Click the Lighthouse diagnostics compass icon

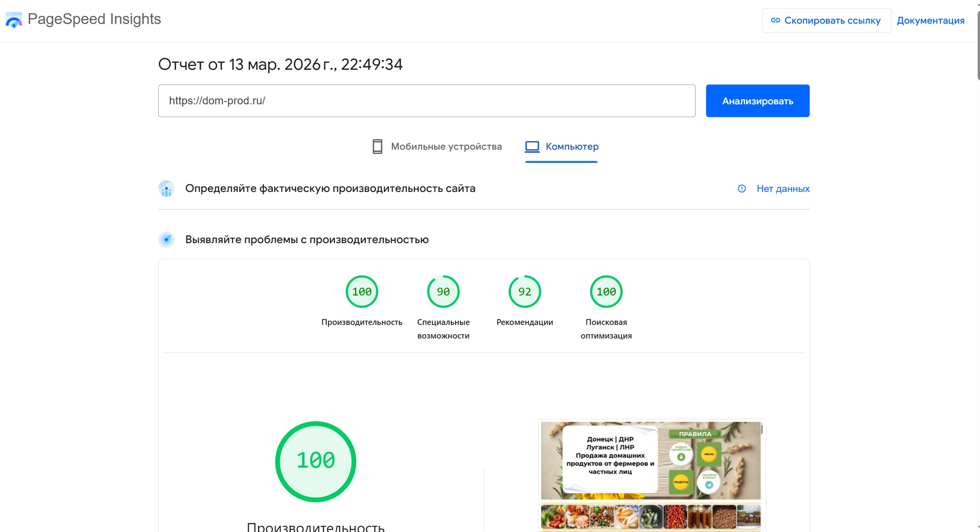click(166, 240)
